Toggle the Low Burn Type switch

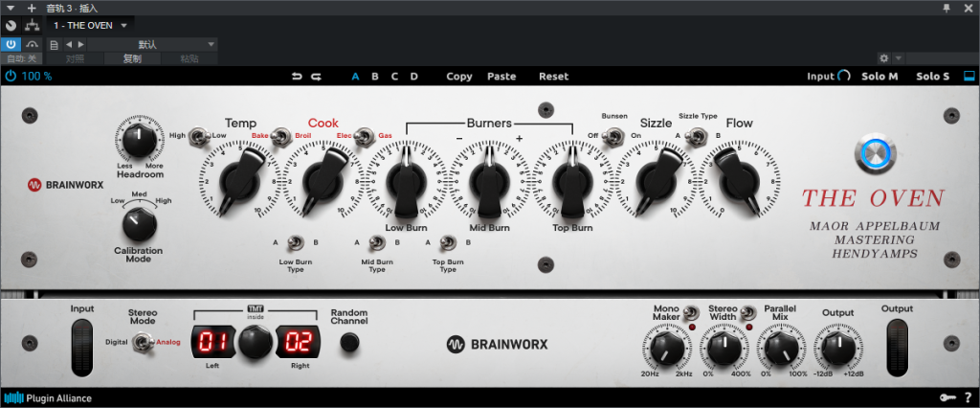coord(296,242)
